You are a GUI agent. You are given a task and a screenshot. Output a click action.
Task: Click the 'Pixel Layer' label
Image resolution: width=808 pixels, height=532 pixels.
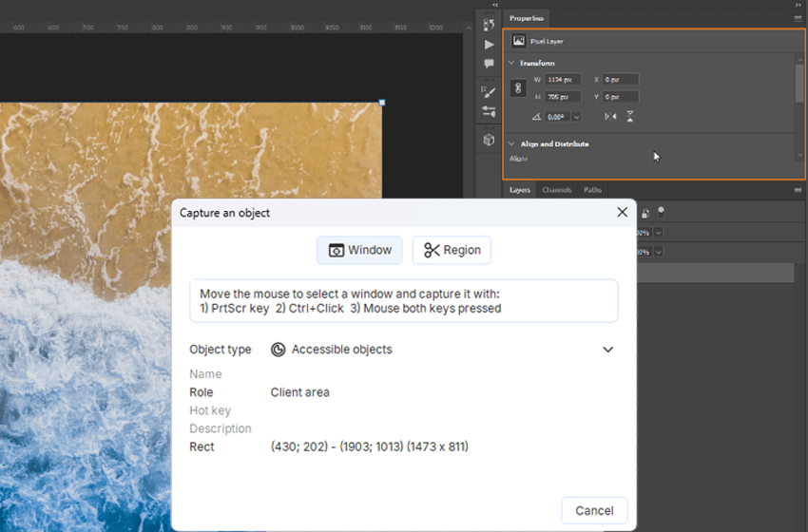(x=547, y=41)
